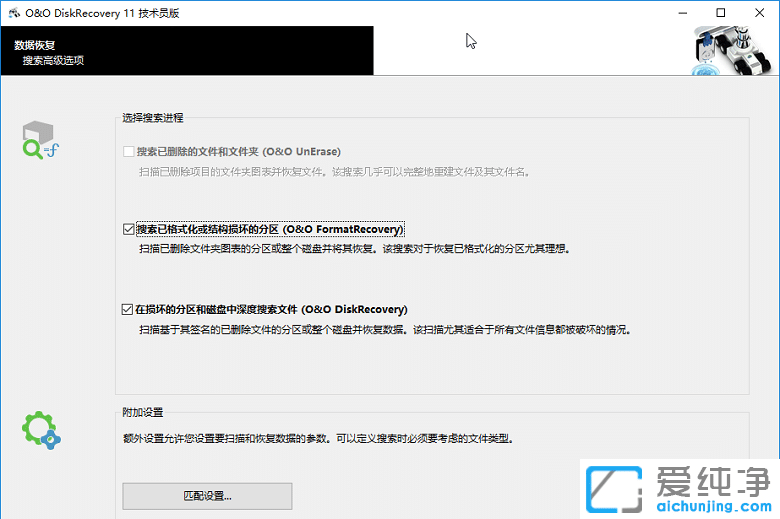Click the green gear additional settings icon
This screenshot has width=780, height=519.
click(x=41, y=430)
